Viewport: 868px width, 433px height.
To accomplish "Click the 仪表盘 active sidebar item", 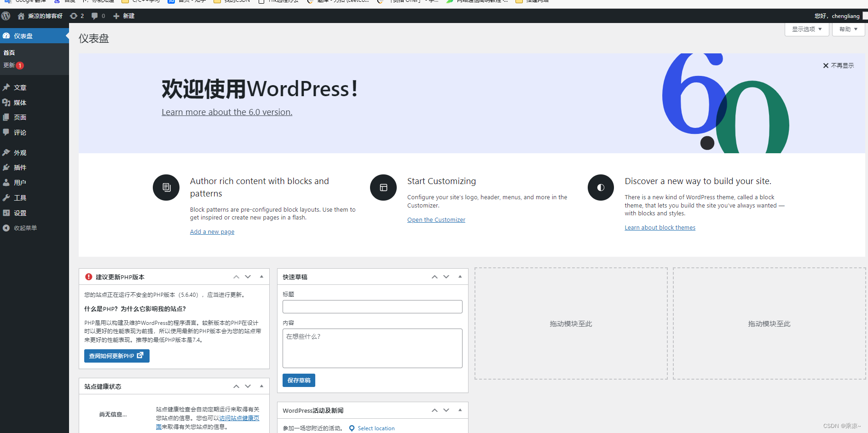I will coord(35,36).
